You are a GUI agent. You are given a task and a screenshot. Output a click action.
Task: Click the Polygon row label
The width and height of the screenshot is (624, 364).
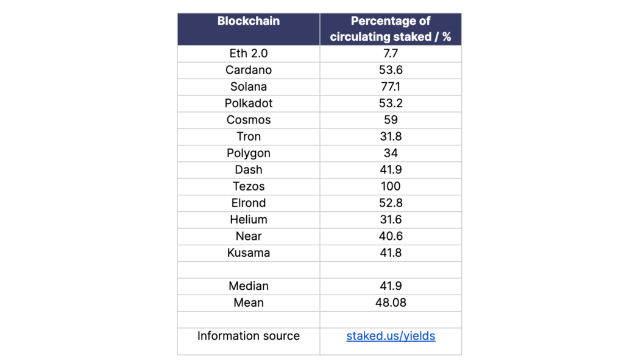[249, 153]
